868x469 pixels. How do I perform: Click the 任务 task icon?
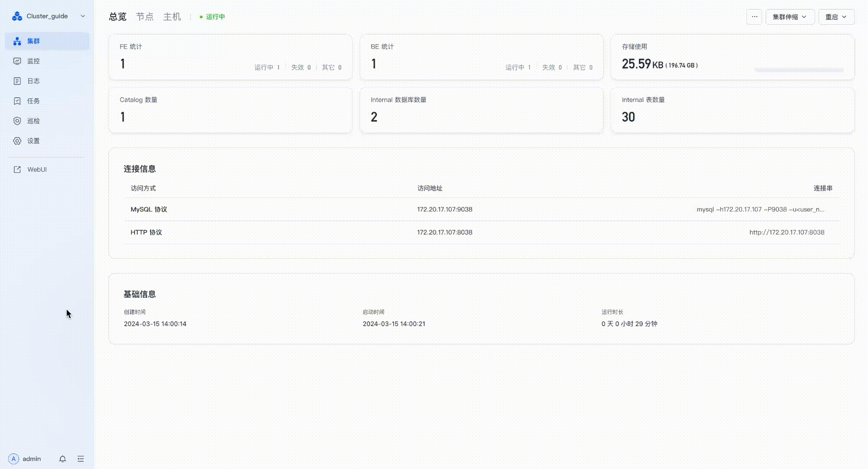coord(17,101)
